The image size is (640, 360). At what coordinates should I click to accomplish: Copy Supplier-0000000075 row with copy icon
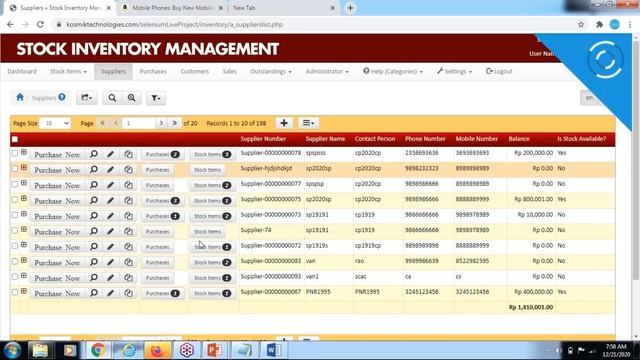128,200
